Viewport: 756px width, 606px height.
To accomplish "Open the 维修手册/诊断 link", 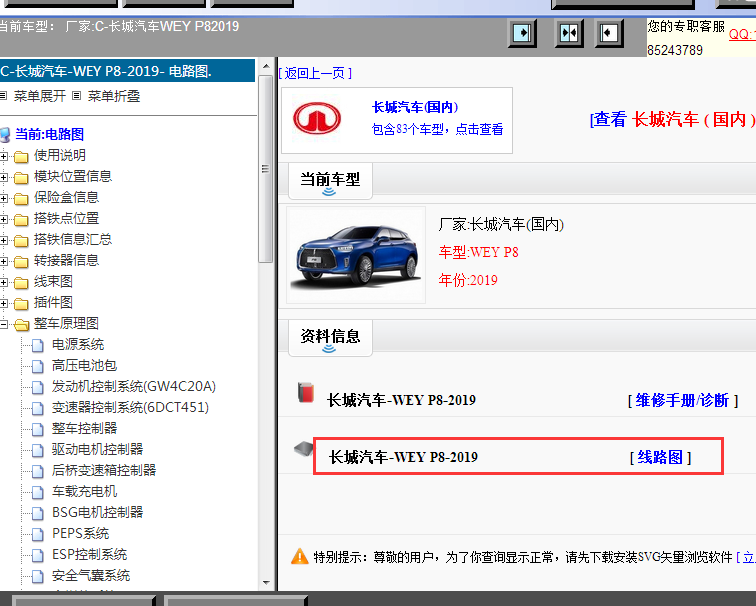I will click(682, 400).
